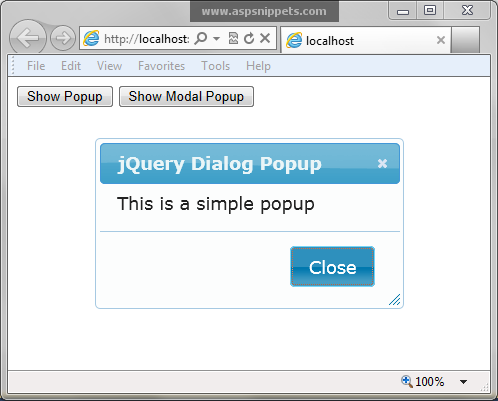
Task: Go back with the browser Back arrow
Action: (x=28, y=38)
